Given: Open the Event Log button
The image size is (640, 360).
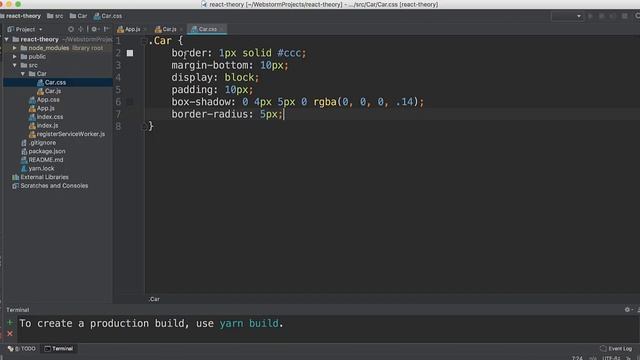Looking at the screenshot, I should pos(616,349).
